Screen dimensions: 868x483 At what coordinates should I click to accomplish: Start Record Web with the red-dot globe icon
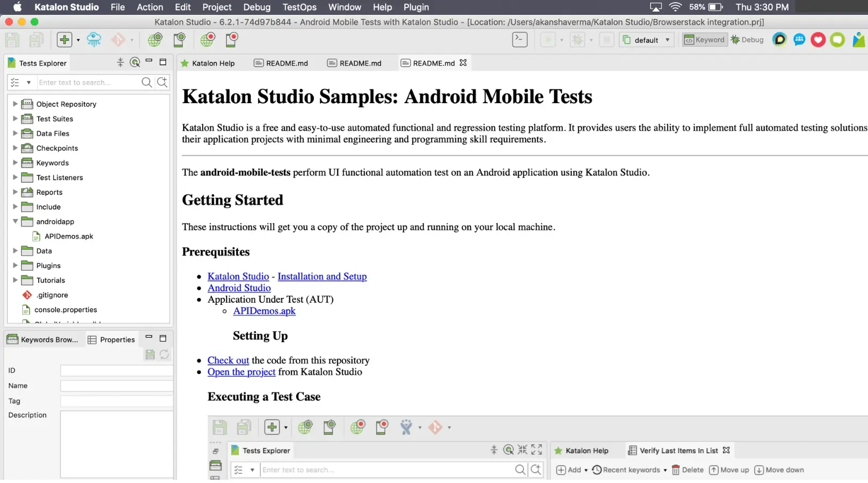tap(207, 40)
